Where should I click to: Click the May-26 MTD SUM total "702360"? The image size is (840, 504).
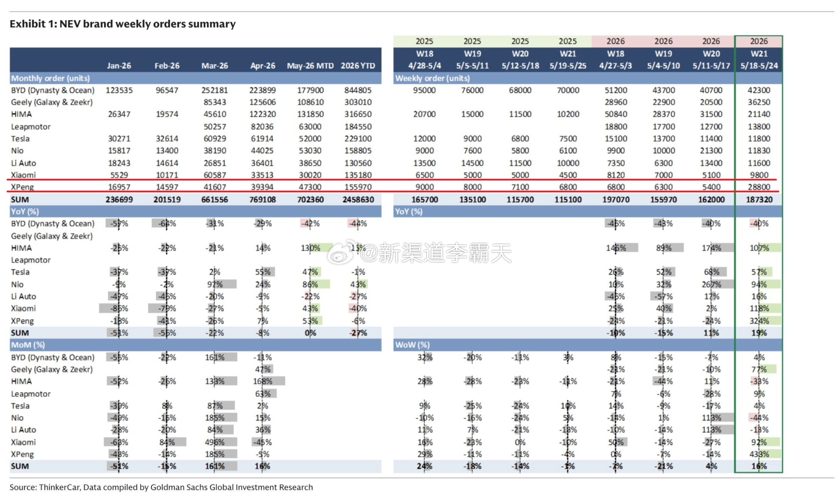click(x=310, y=199)
